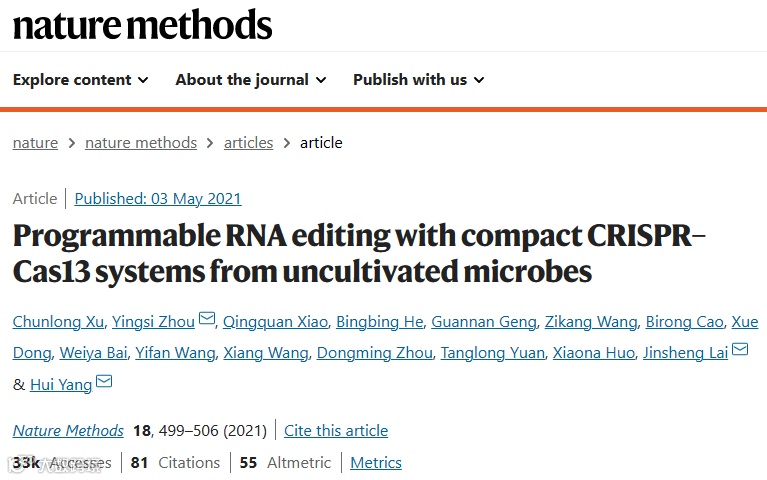This screenshot has height=480, width=767.
Task: Open the articles breadcrumb link
Action: coord(248,143)
